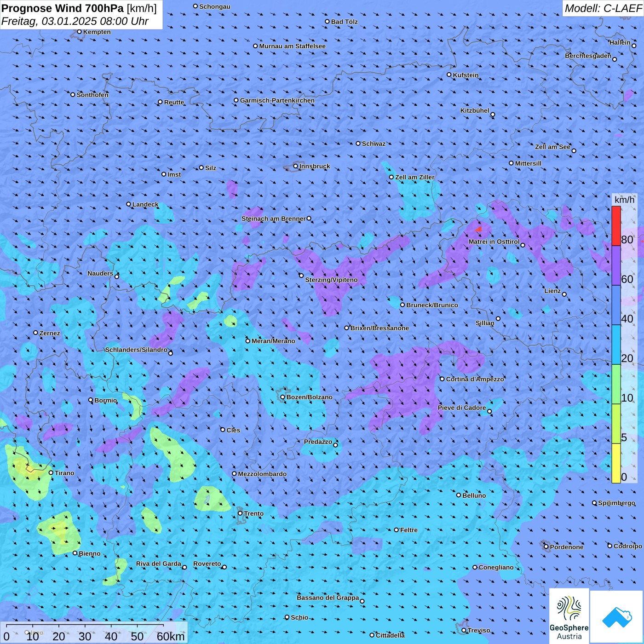Select the Pordenone city label
The height and width of the screenshot is (644, 644).
(x=567, y=547)
